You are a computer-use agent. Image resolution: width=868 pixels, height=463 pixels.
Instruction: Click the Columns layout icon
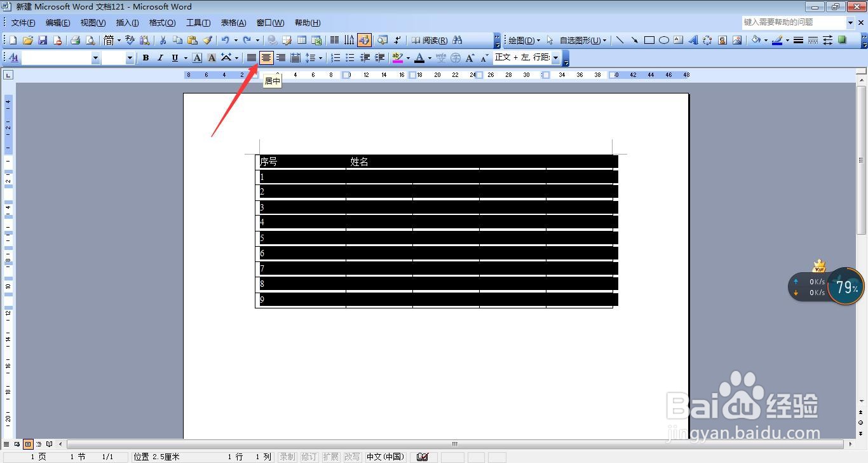(x=334, y=40)
